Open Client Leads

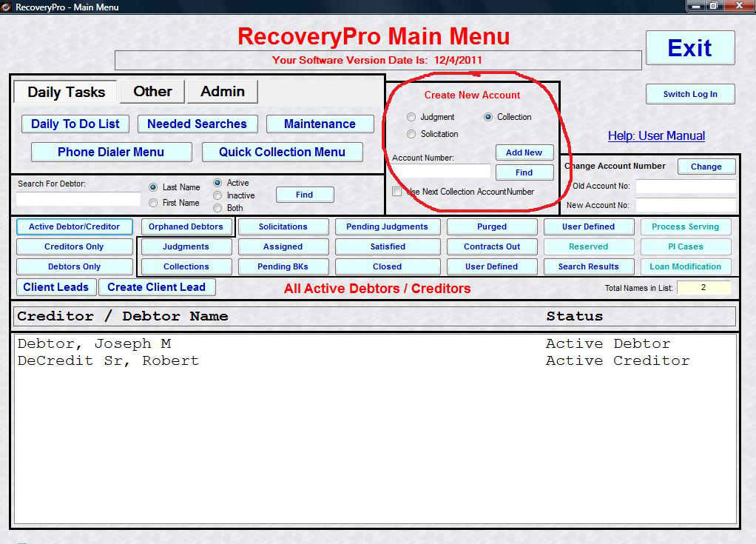pos(56,287)
